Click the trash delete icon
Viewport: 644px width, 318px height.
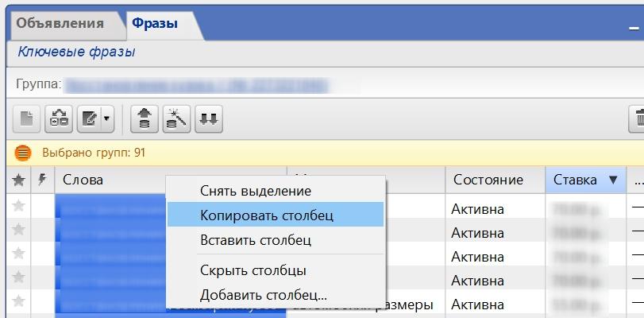(x=638, y=119)
